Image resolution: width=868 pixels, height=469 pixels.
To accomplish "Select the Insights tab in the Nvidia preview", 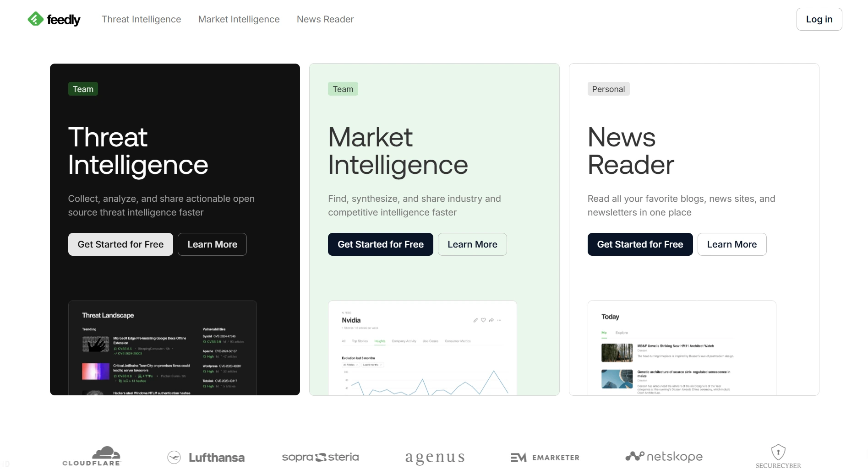I will [380, 341].
